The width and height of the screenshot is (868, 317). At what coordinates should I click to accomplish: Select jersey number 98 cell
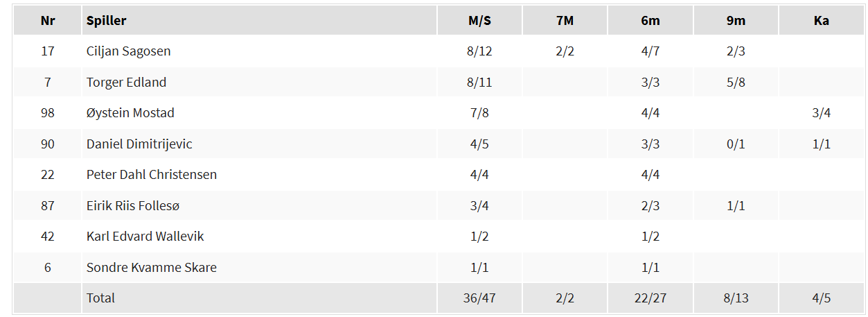pos(48,113)
